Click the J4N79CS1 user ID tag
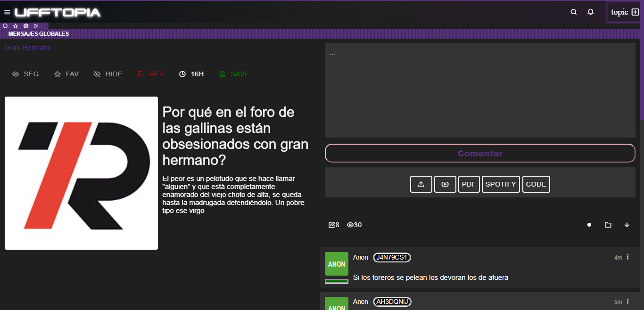644x310 pixels. click(x=392, y=257)
